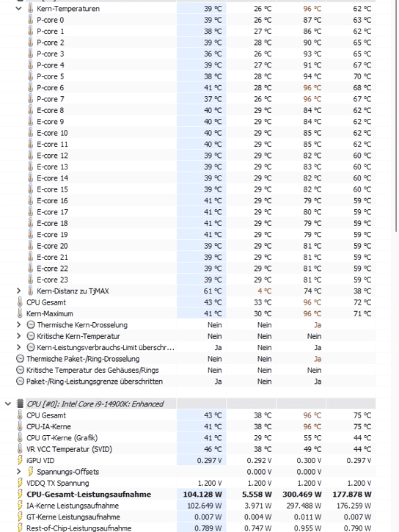Expand Kern-Distanz zu TjMAX

[18, 291]
